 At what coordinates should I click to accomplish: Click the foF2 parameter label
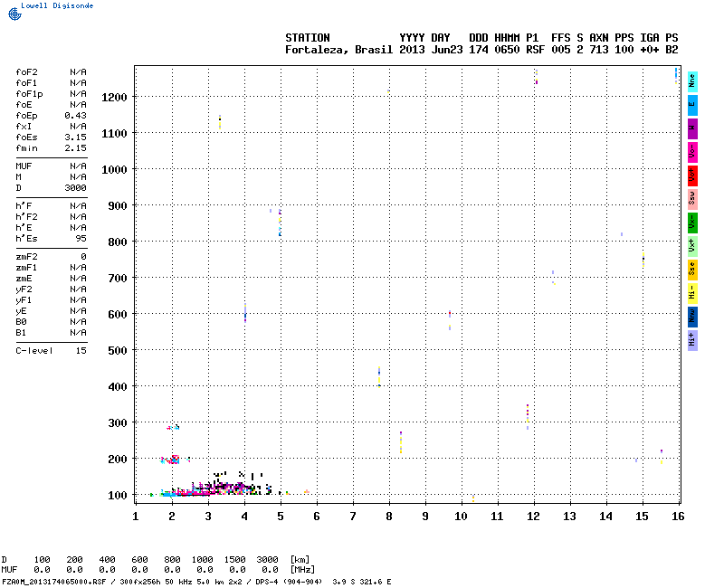26,72
